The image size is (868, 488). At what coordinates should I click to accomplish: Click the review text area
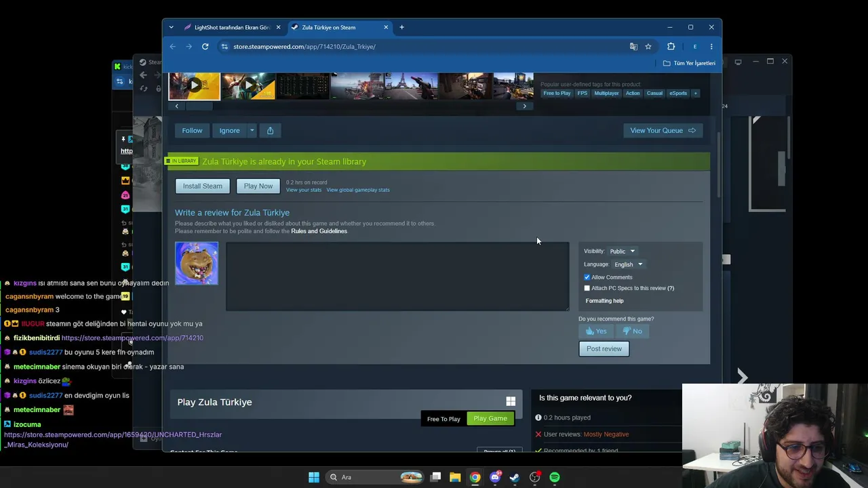click(397, 277)
